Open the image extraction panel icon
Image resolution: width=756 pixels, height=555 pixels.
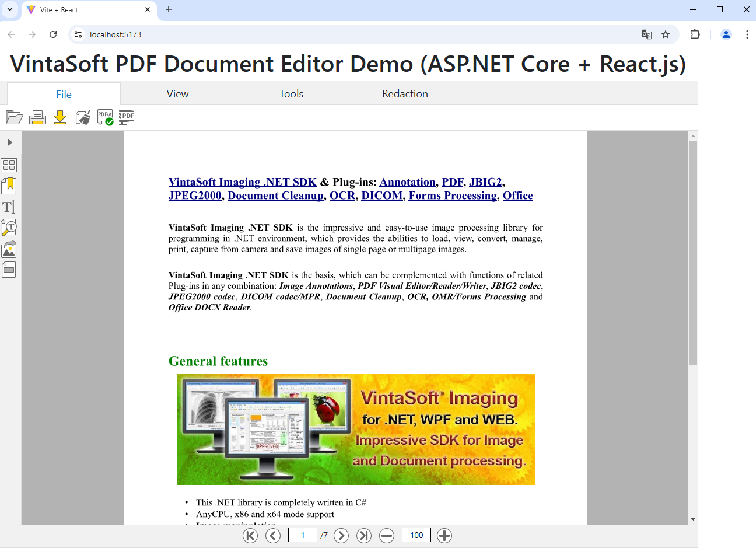point(9,249)
